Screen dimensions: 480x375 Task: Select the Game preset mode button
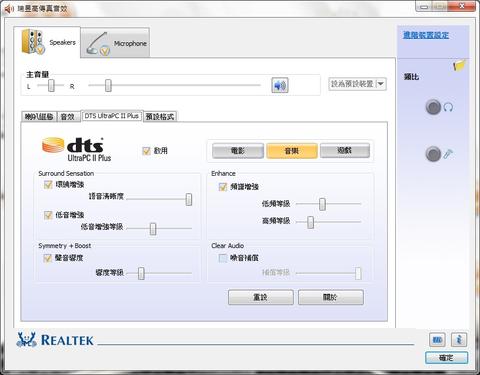point(345,150)
